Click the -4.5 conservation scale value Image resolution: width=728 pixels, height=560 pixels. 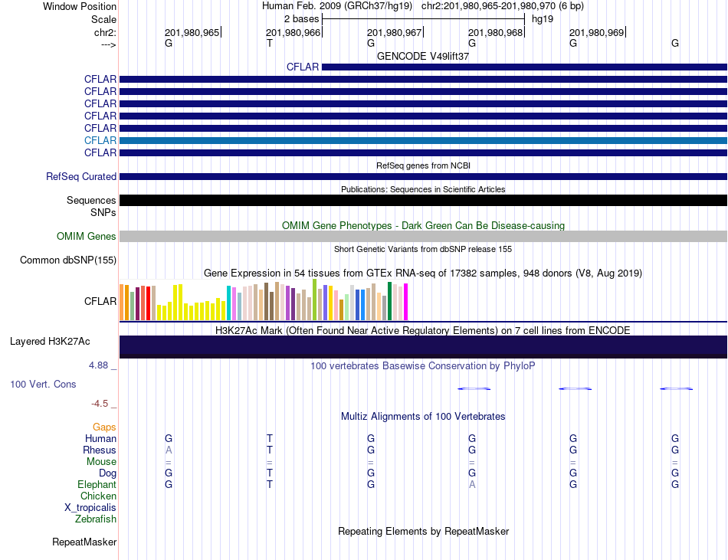coord(100,404)
